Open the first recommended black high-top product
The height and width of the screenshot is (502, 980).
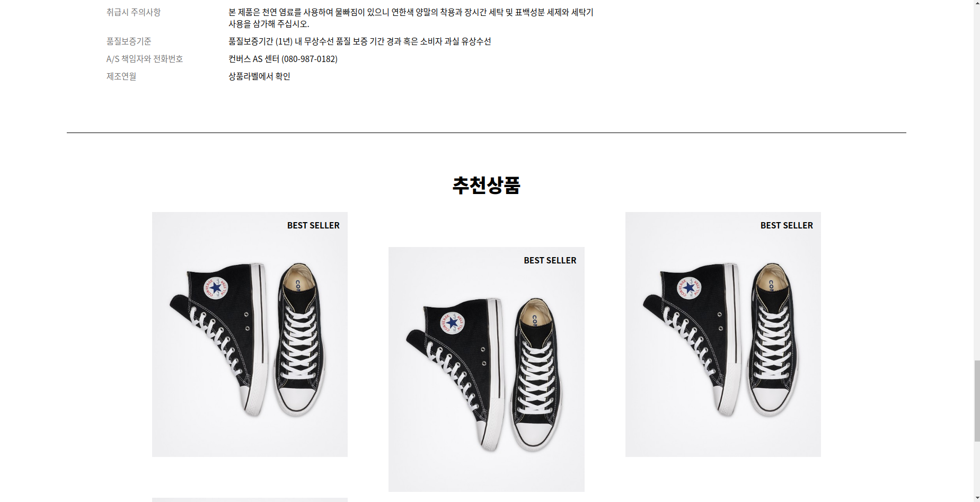pos(250,334)
